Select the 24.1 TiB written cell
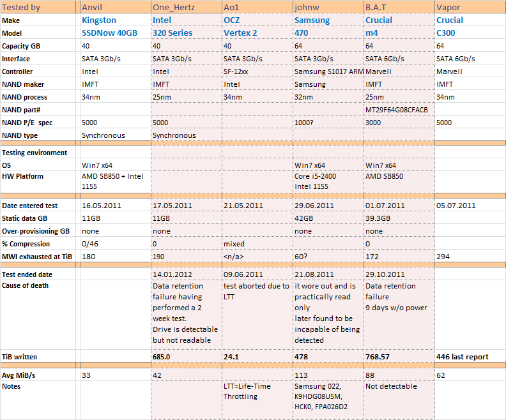Screen dimensions: 506x420 [x=257, y=357]
